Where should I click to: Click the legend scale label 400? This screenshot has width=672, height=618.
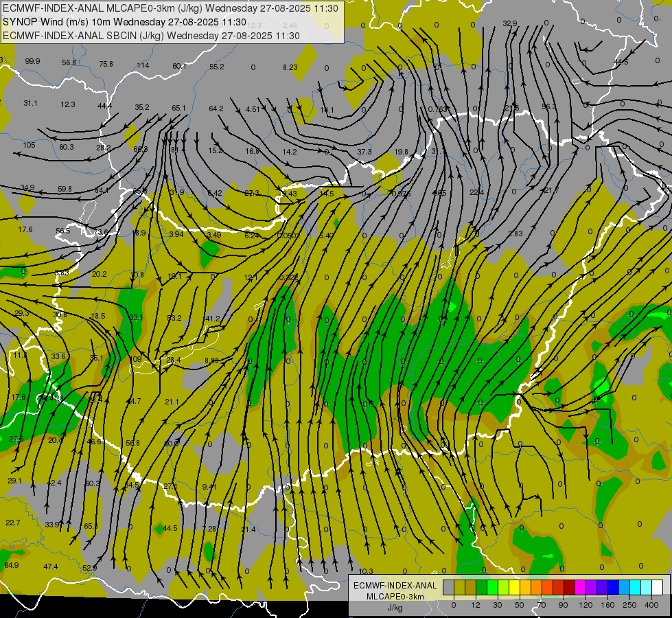tap(651, 605)
